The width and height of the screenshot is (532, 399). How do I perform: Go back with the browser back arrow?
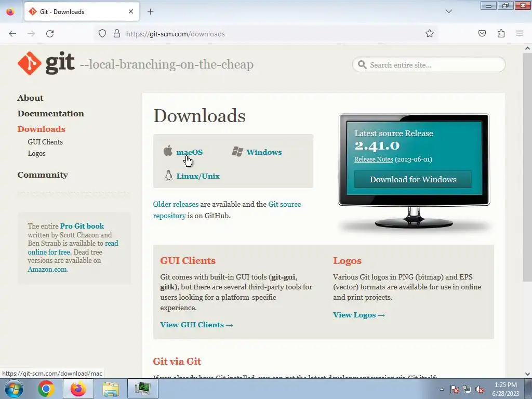click(x=12, y=34)
